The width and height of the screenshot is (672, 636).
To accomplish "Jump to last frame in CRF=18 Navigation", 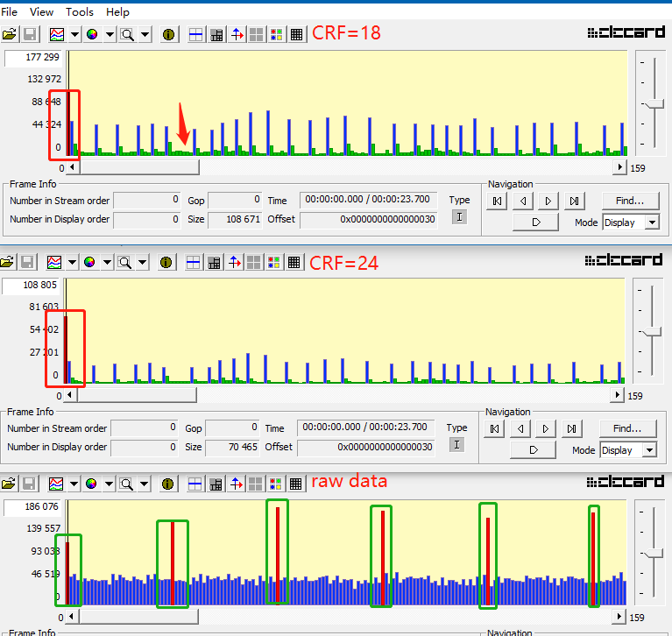I will (574, 201).
